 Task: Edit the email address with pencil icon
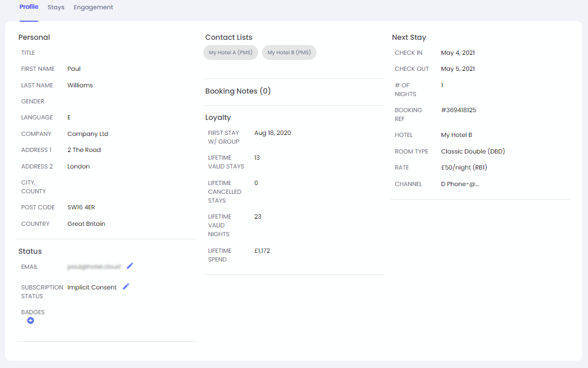(x=130, y=266)
